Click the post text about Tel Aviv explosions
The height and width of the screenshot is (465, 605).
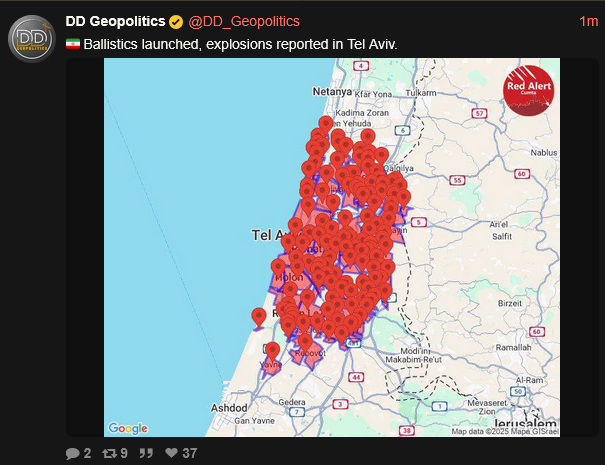click(240, 44)
